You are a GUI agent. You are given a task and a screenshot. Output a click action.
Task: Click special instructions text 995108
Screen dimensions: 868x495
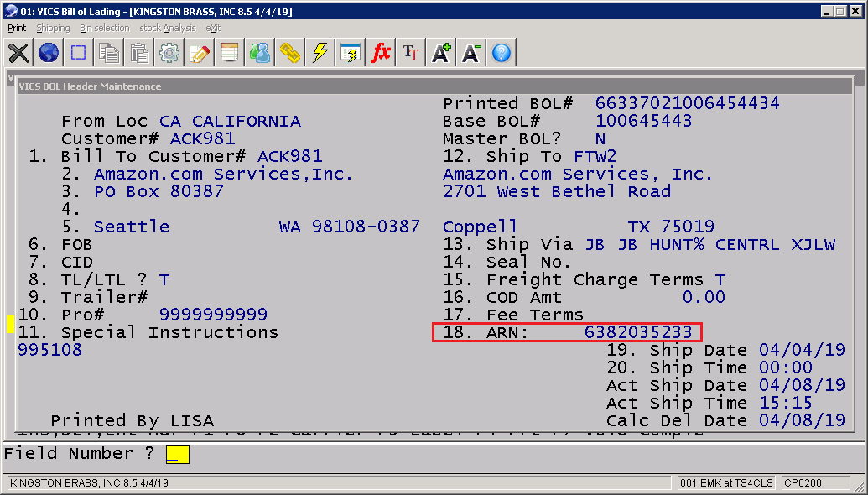click(49, 350)
